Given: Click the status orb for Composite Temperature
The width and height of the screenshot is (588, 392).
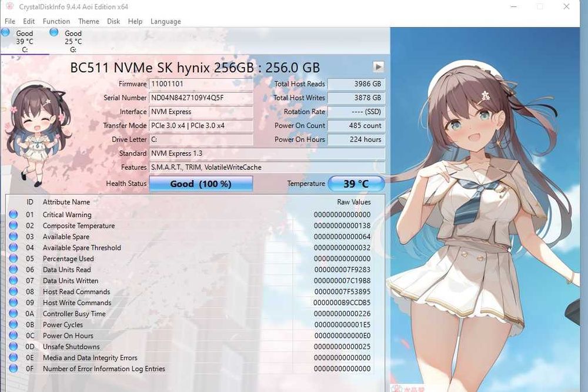Looking at the screenshot, I should [14, 225].
